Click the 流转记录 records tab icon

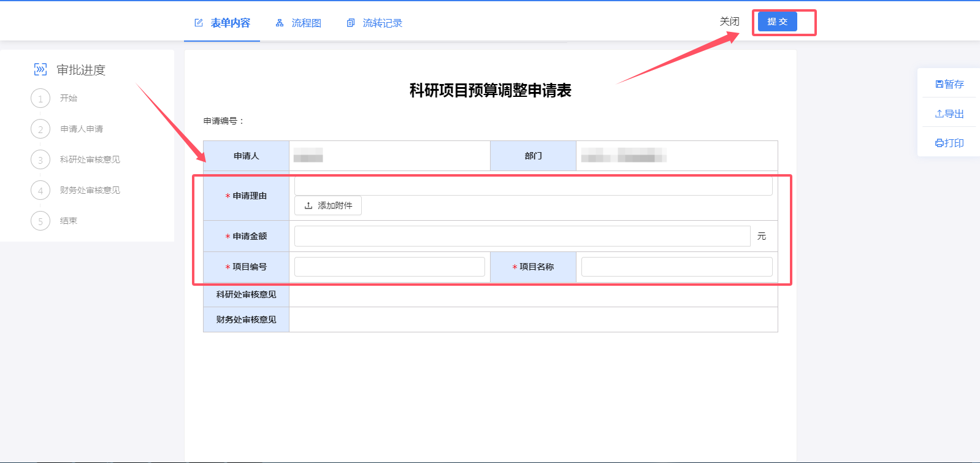click(x=351, y=23)
